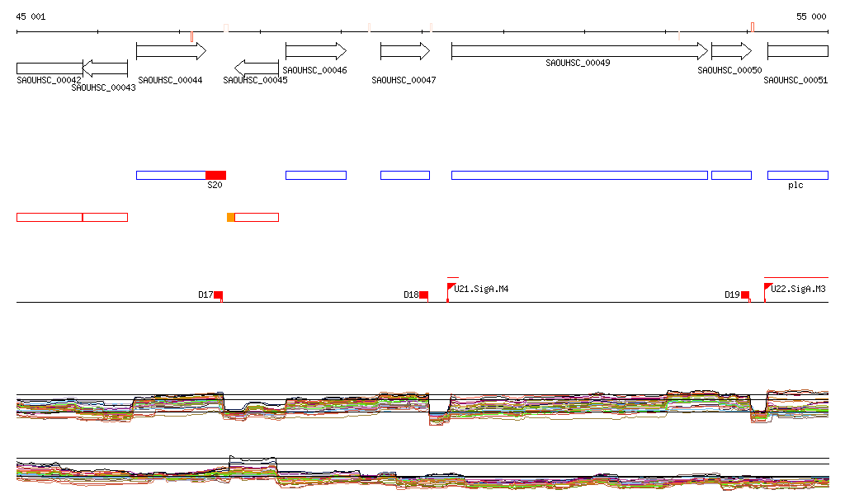
Task: Click blue box left of S20
Action: pos(171,175)
